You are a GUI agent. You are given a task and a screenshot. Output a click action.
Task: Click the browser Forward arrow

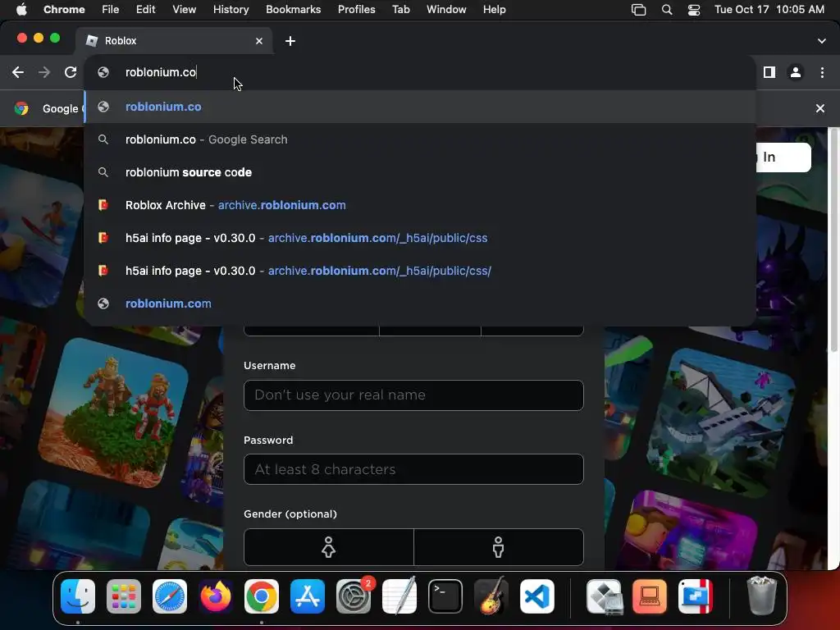[x=44, y=72]
